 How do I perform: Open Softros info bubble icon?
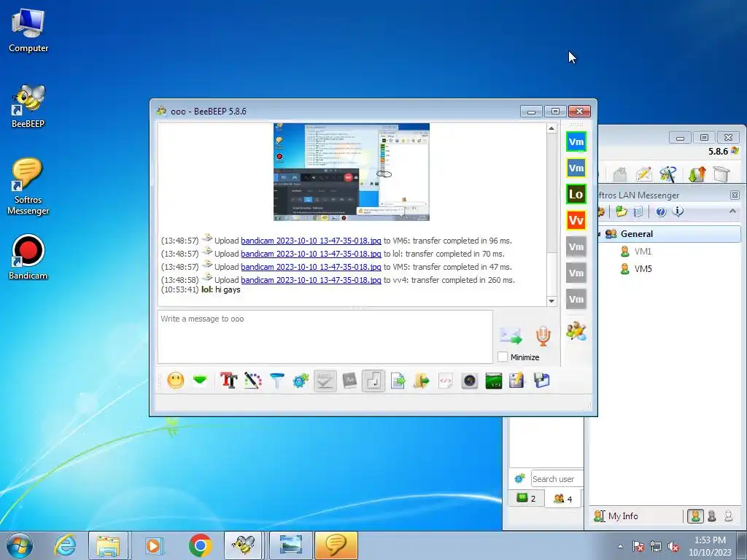pos(678,211)
